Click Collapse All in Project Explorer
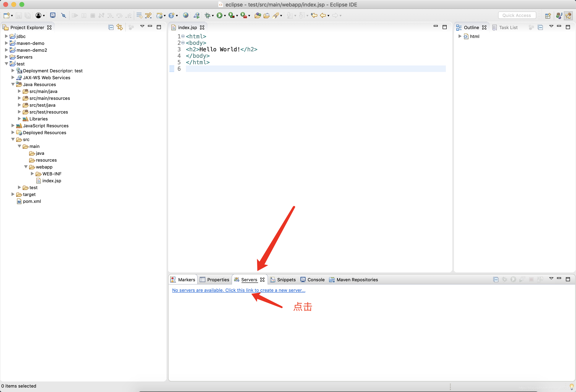 tap(111, 27)
